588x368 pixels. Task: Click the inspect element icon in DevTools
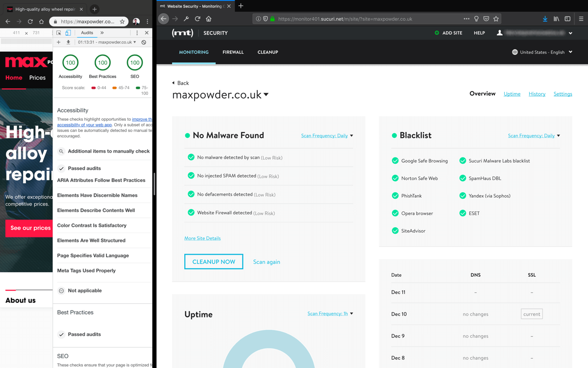[x=59, y=33]
